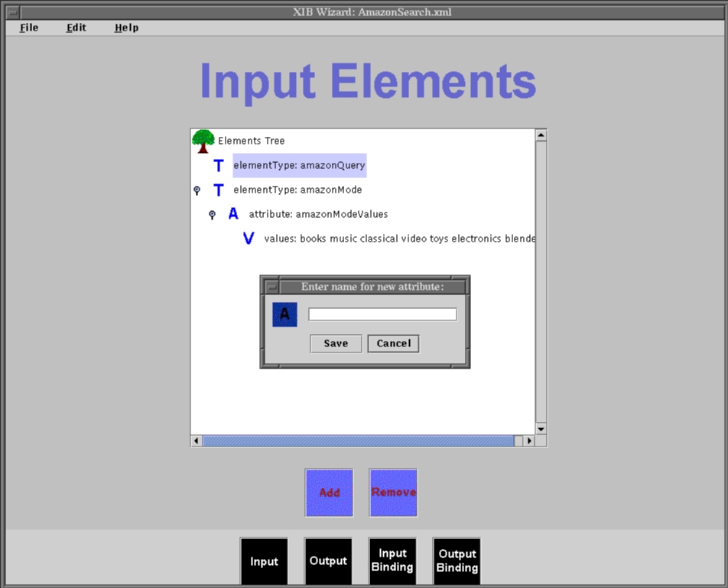Viewport: 728px width, 588px height.
Task: Select the elementType: amazonMode row
Action: [297, 190]
